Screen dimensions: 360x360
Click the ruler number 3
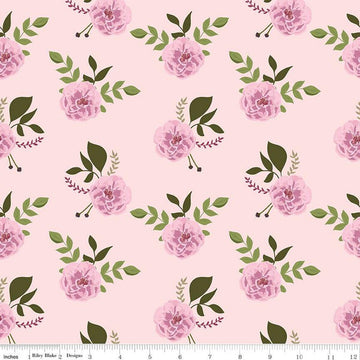[90, 357]
